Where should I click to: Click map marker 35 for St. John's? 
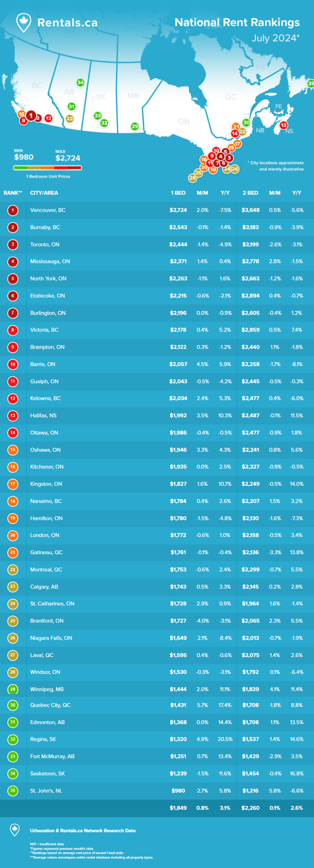coord(310,84)
